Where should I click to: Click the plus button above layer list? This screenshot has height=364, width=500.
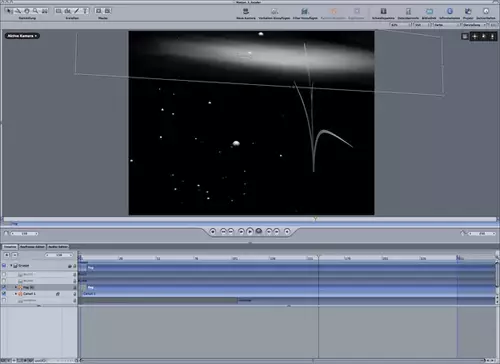pos(7,255)
